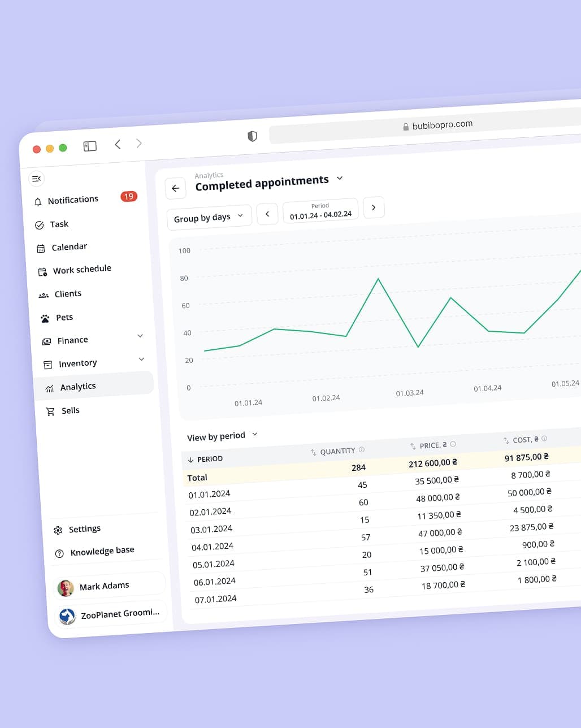Click the Sells shopping cart icon
581x728 pixels.
click(x=50, y=411)
